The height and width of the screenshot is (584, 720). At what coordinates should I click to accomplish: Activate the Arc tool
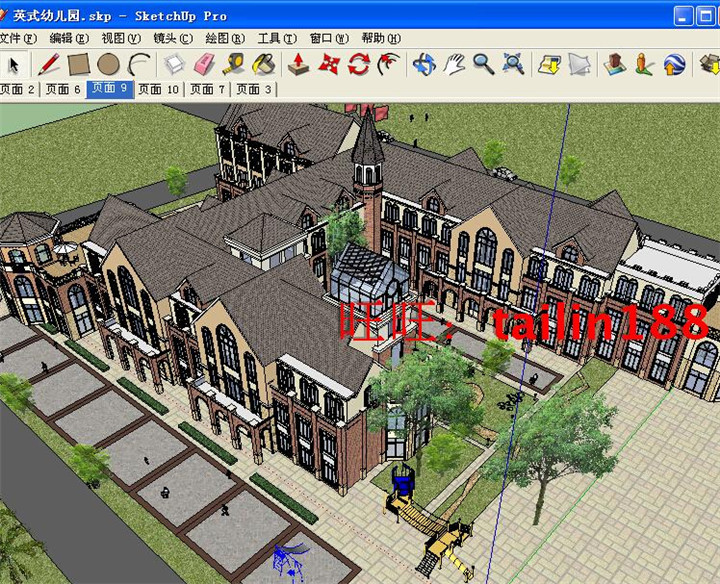point(140,64)
